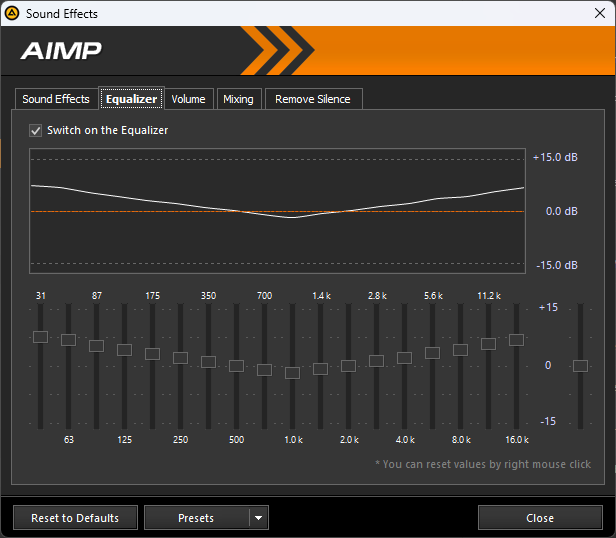616x538 pixels.
Task: Click the Presets button
Action: pyautogui.click(x=196, y=518)
